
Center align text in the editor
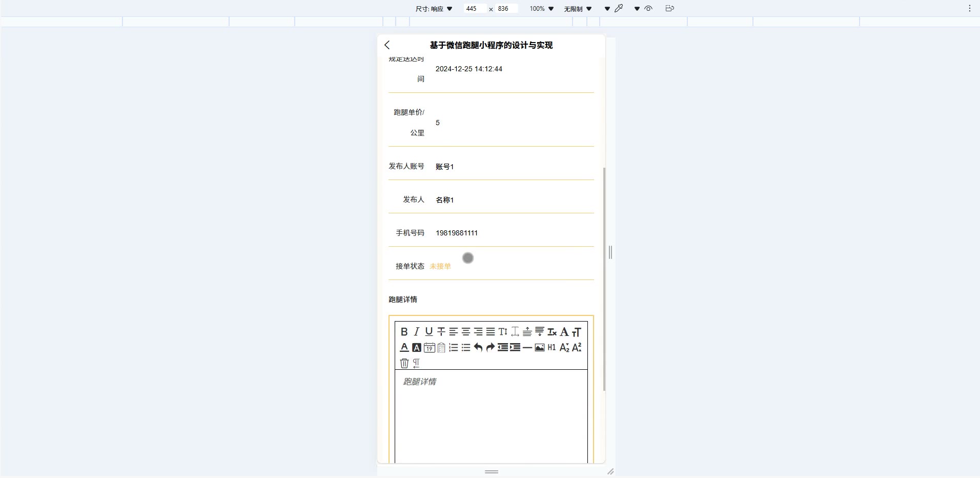pyautogui.click(x=466, y=332)
